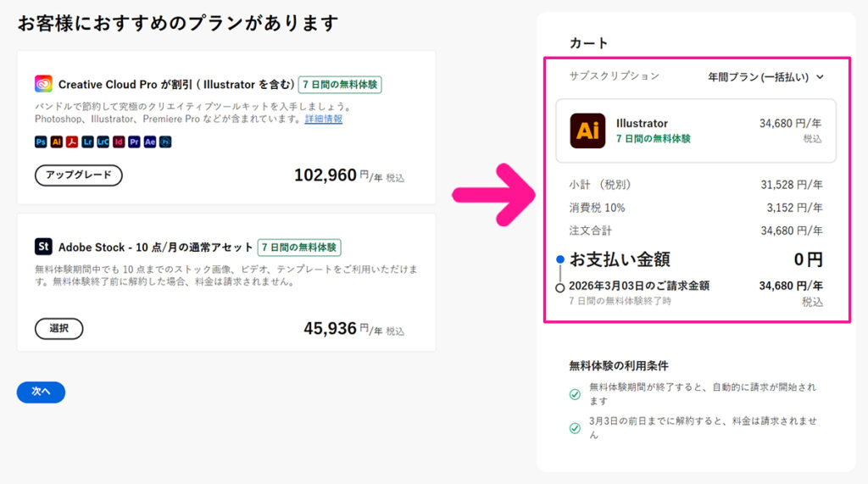Screen dimensions: 868x484
Task: Click the 7日間の無料体験終了時 note
Action: click(x=620, y=301)
